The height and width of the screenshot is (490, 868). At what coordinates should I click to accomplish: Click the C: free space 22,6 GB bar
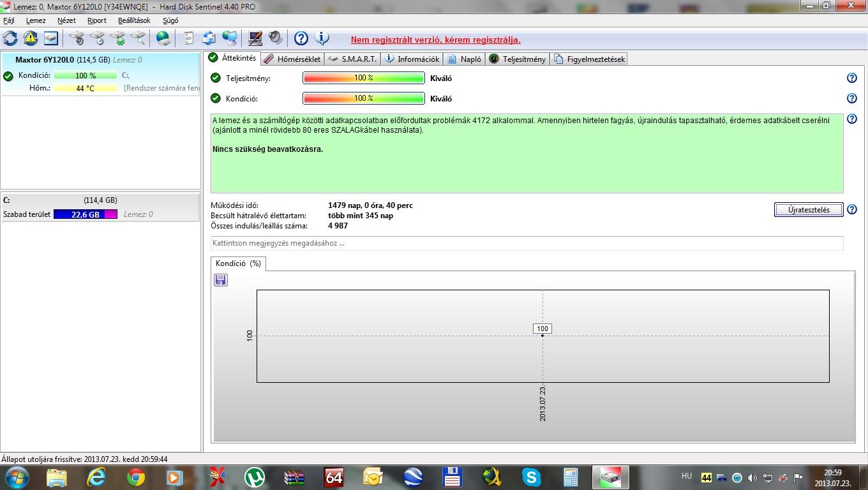point(86,214)
